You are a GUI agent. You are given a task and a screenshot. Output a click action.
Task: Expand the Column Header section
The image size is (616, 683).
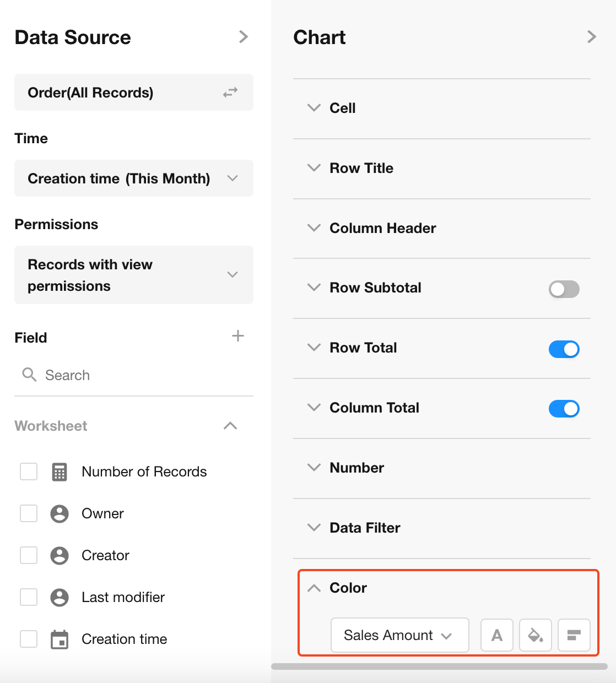pyautogui.click(x=382, y=228)
